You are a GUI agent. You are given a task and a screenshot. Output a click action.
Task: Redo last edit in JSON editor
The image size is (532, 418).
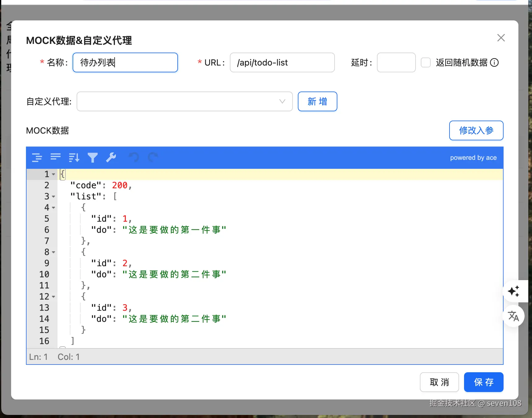coord(153,157)
